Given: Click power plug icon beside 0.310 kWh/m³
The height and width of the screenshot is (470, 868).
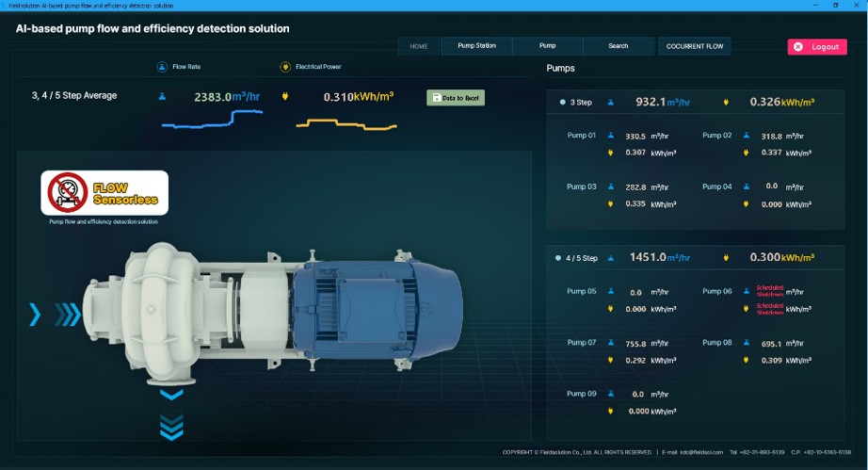Looking at the screenshot, I should (285, 96).
